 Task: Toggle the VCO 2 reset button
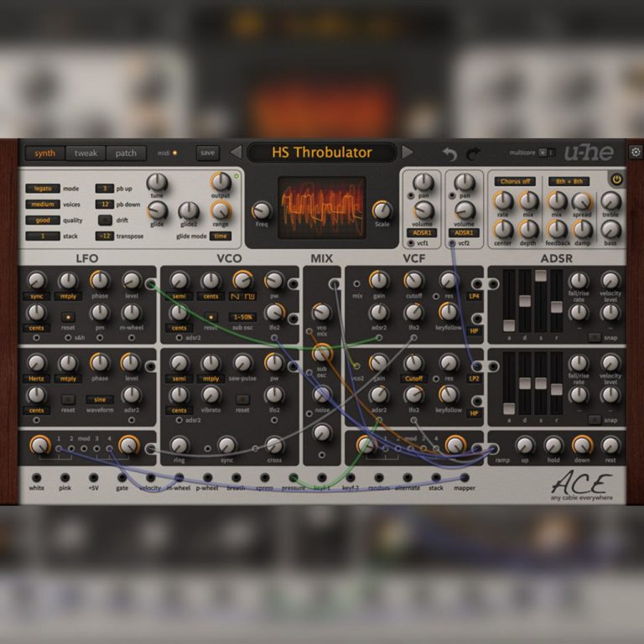242,399
